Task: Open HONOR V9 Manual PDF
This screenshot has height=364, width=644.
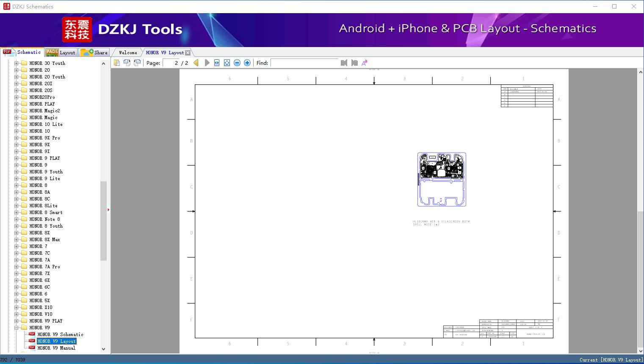Action: [56, 348]
